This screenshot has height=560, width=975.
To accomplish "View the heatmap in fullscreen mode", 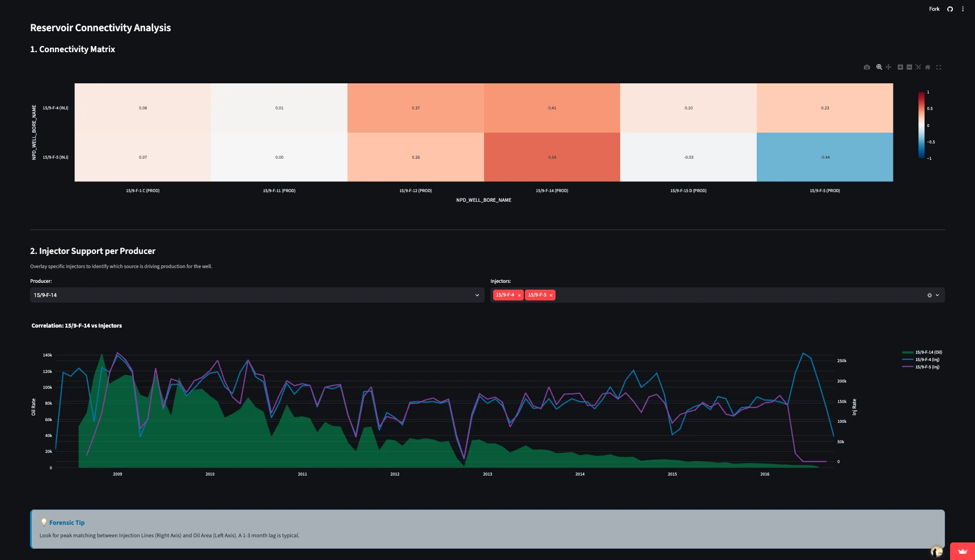I will click(x=939, y=67).
